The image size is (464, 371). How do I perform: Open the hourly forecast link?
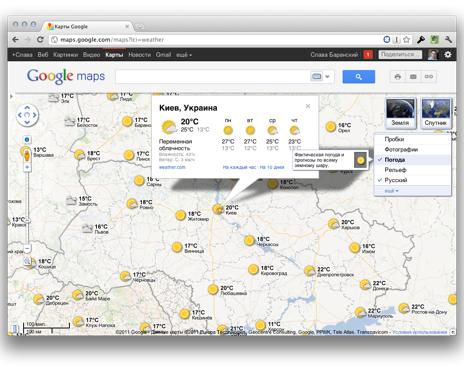click(x=239, y=167)
